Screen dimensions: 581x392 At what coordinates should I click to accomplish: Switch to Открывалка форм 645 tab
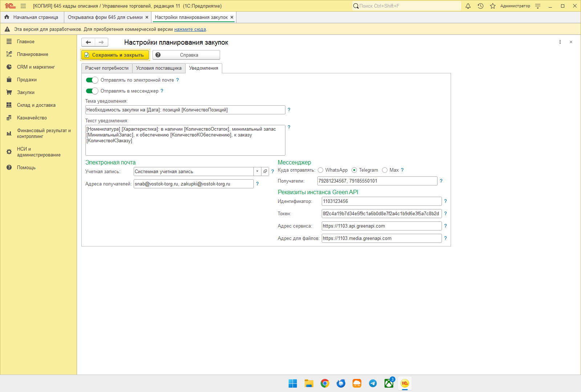click(x=105, y=17)
